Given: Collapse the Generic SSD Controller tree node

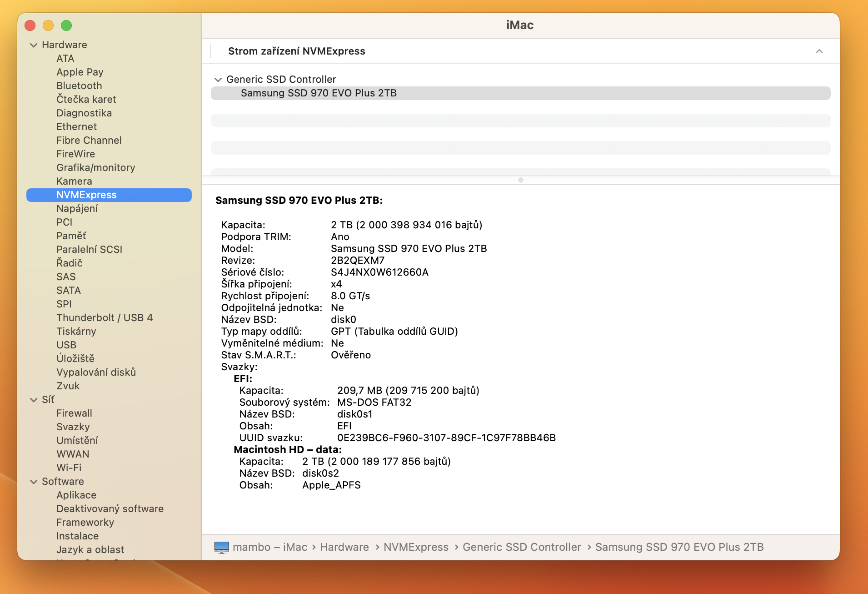Looking at the screenshot, I should 218,80.
